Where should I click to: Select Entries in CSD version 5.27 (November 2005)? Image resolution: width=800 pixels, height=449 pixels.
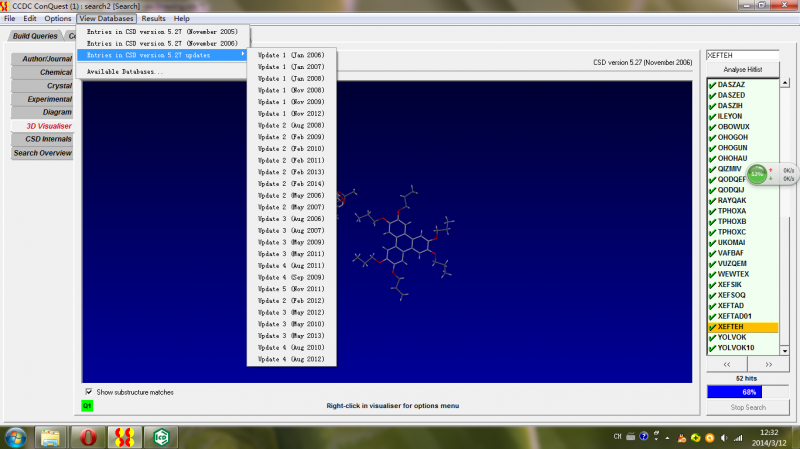tap(162, 32)
